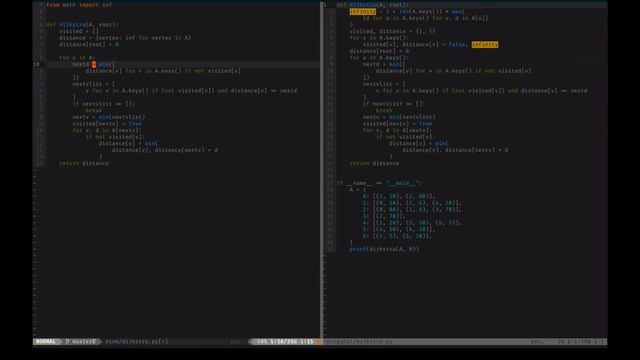
Task: Click 'return distance' in left pane
Action: pos(84,163)
